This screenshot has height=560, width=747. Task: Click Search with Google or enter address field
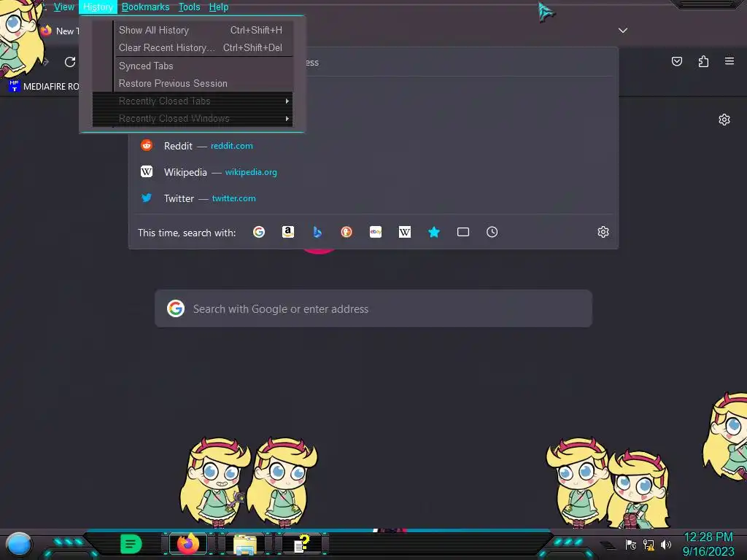pos(373,308)
